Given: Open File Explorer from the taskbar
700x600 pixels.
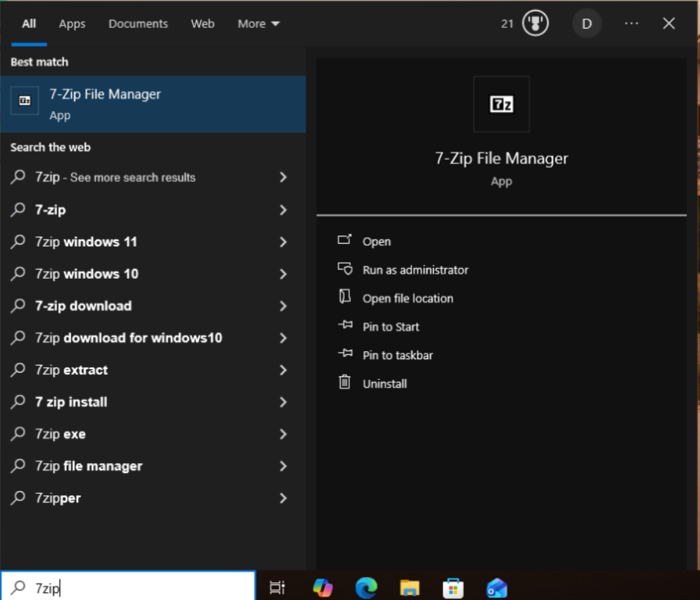Looking at the screenshot, I should [410, 588].
